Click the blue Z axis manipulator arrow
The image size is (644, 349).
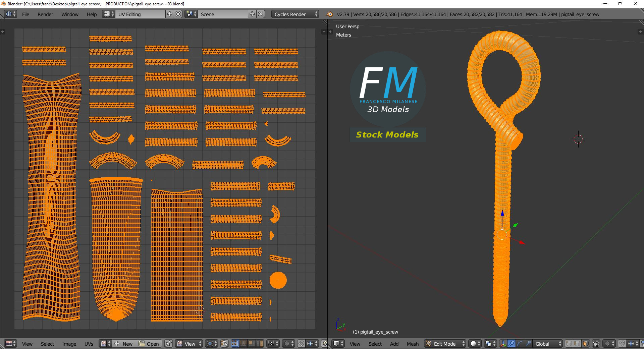(x=502, y=213)
